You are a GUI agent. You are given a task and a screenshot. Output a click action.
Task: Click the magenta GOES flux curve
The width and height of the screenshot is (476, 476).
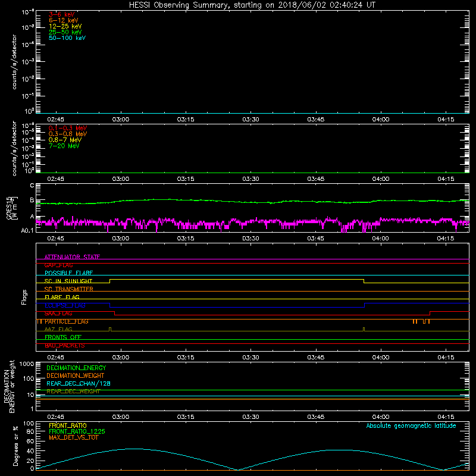pos(252,223)
